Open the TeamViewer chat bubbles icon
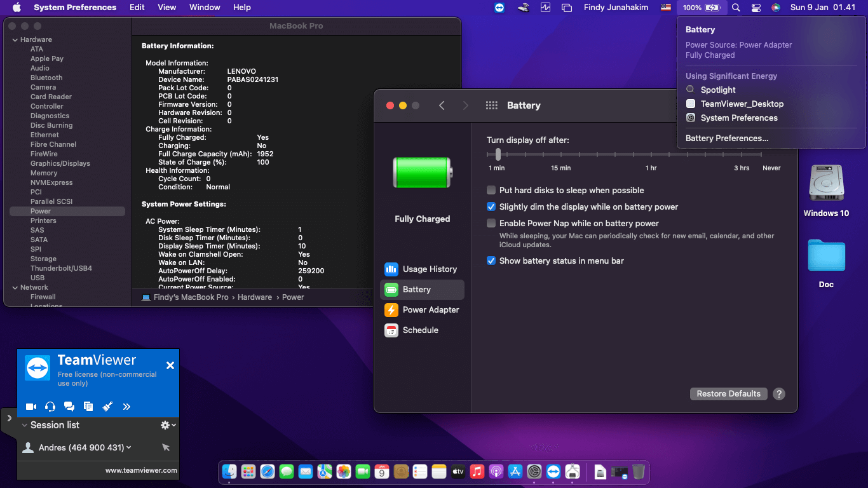This screenshot has height=488, width=868. coord(69,407)
